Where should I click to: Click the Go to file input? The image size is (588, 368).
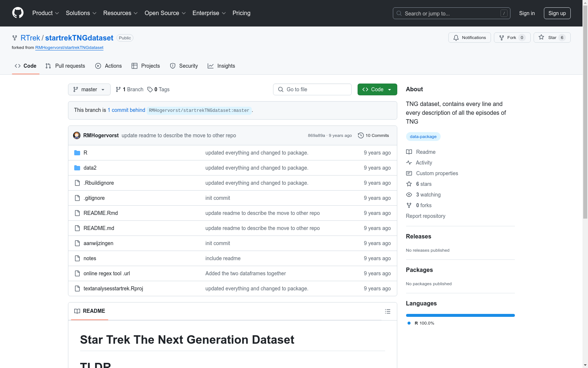tap(312, 89)
